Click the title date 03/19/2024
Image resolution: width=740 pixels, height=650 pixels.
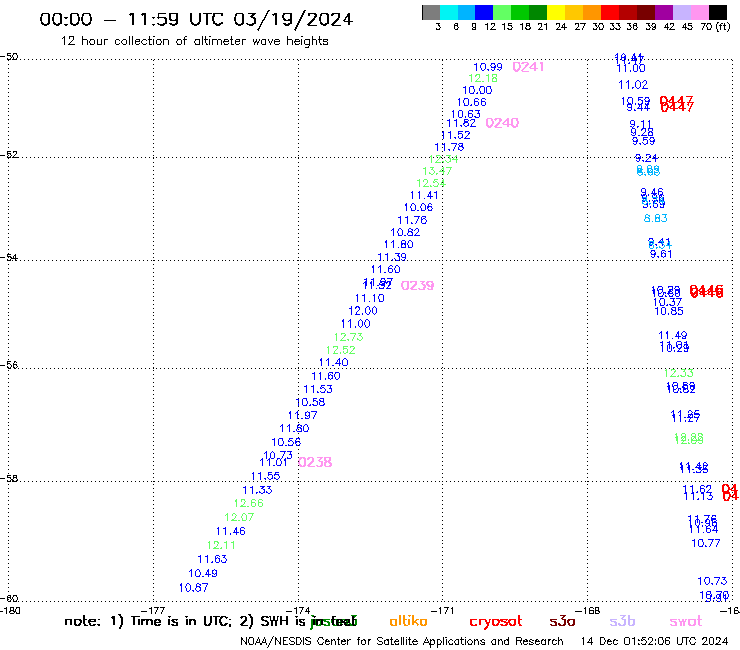pos(293,19)
